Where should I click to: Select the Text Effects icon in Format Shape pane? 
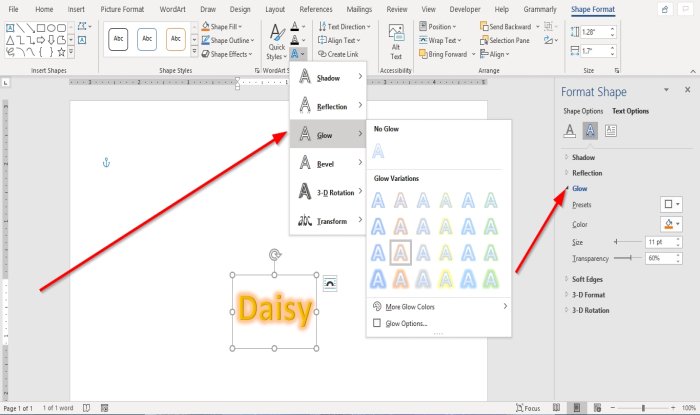[x=590, y=131]
